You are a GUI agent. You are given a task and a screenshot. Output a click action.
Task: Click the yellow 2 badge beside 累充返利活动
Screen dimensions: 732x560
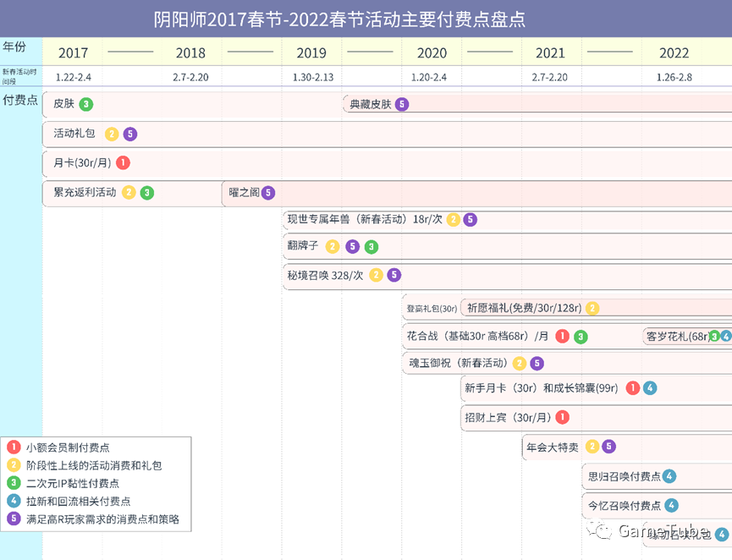129,192
